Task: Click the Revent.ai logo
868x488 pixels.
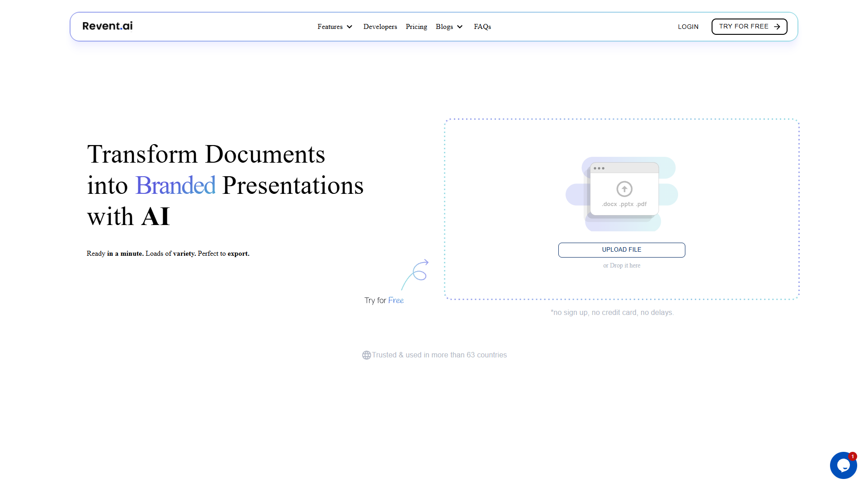Action: coord(108,26)
